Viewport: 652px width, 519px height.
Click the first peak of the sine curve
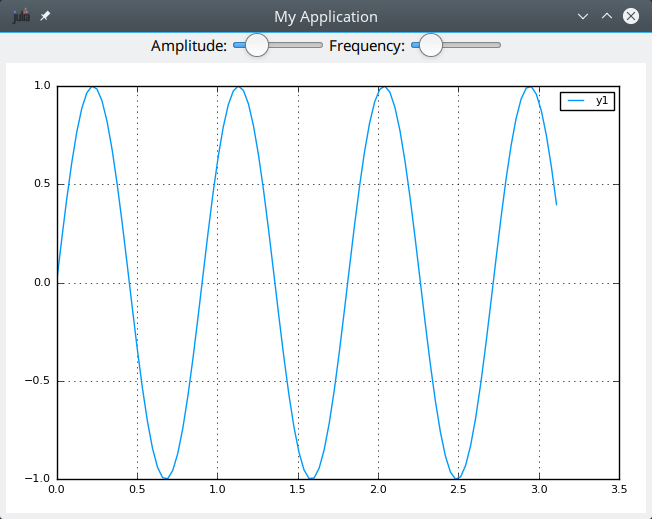pos(93,87)
